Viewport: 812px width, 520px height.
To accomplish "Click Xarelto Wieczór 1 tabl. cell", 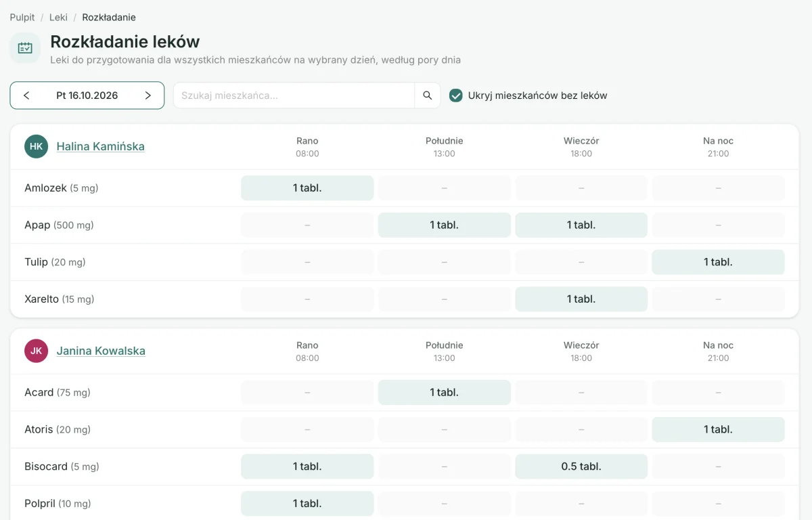I will click(581, 299).
